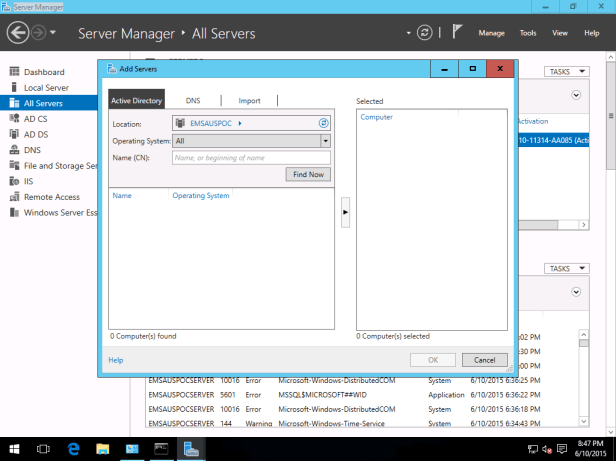Click the Windows Start button
616x461 pixels.
tap(15, 449)
